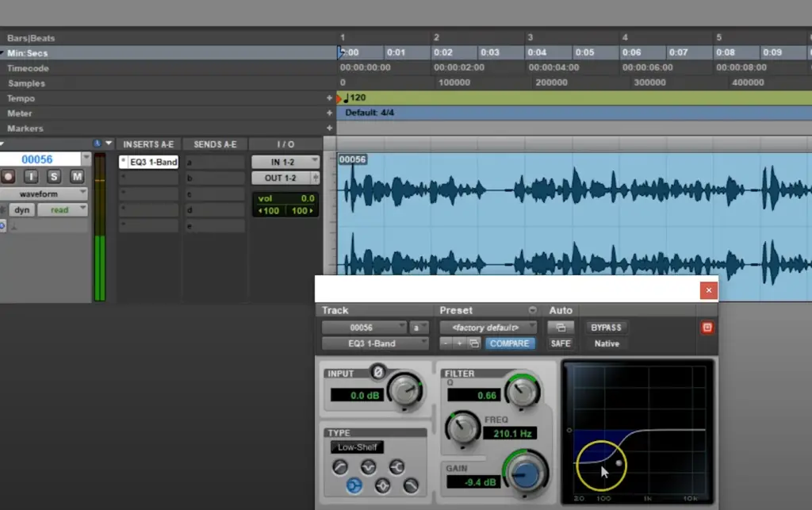Click the SAFE automation button
Screen dimensions: 812x510
(561, 343)
